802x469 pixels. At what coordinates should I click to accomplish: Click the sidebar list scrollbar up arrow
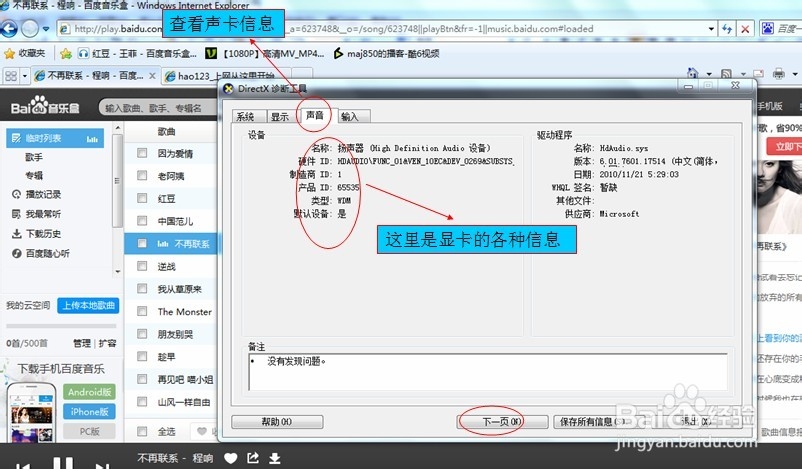point(118,127)
